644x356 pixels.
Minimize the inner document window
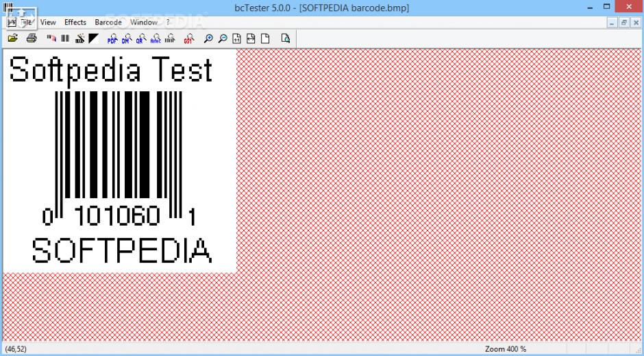click(x=612, y=23)
